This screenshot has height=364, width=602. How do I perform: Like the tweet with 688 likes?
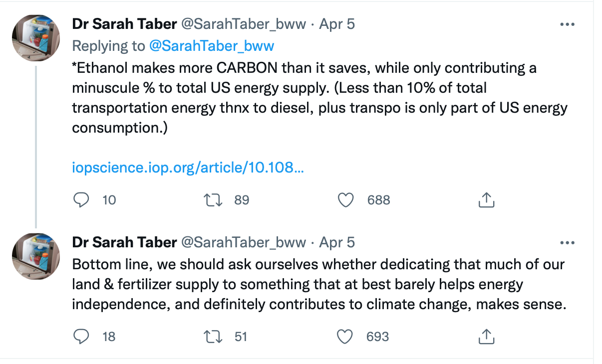click(x=345, y=200)
